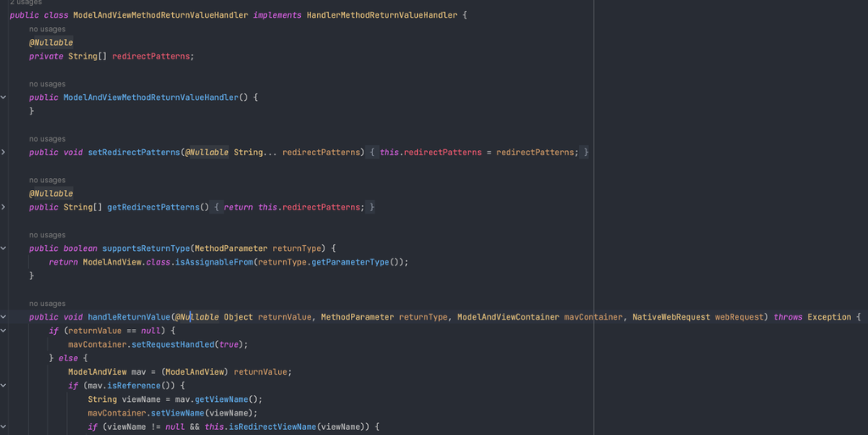Collapse the handleReturnValue method fold arrow
This screenshot has height=435, width=868.
[3, 317]
